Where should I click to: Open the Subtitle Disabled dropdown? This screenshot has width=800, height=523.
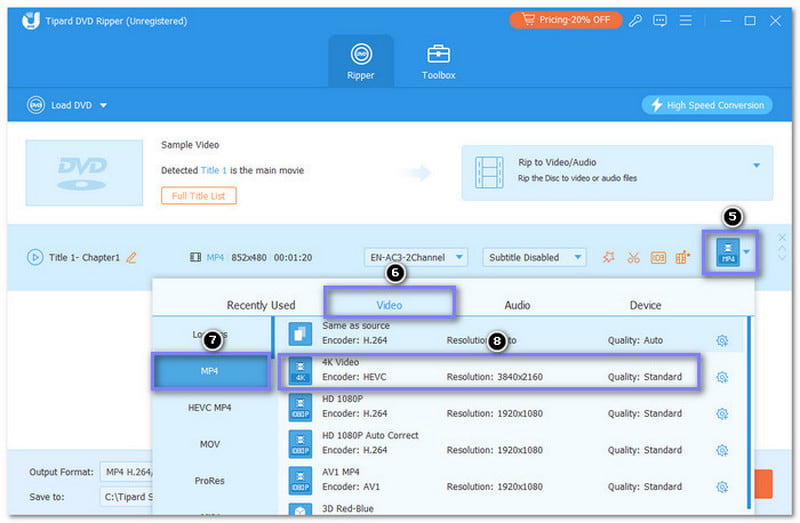(x=534, y=258)
